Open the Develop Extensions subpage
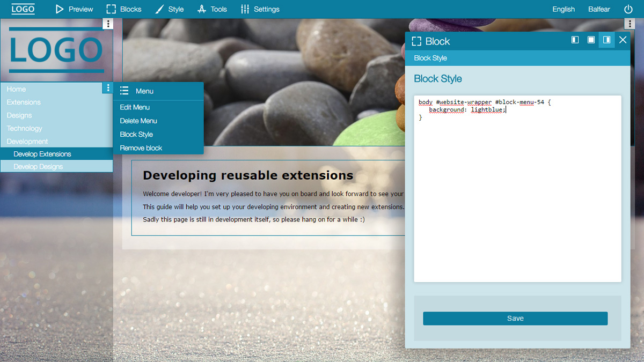 [56, 154]
